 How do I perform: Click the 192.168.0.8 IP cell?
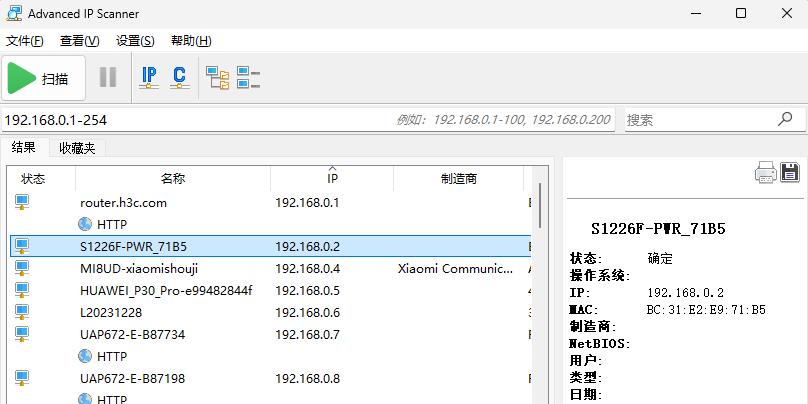(x=308, y=379)
